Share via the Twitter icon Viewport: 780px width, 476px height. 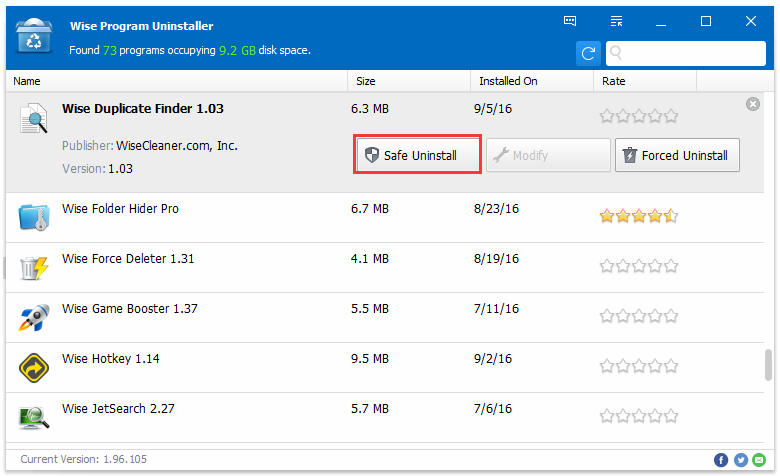click(741, 460)
